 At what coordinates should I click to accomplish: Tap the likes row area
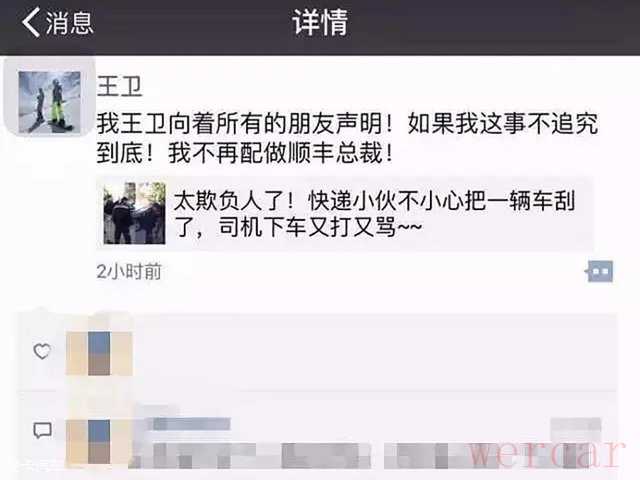[318, 353]
